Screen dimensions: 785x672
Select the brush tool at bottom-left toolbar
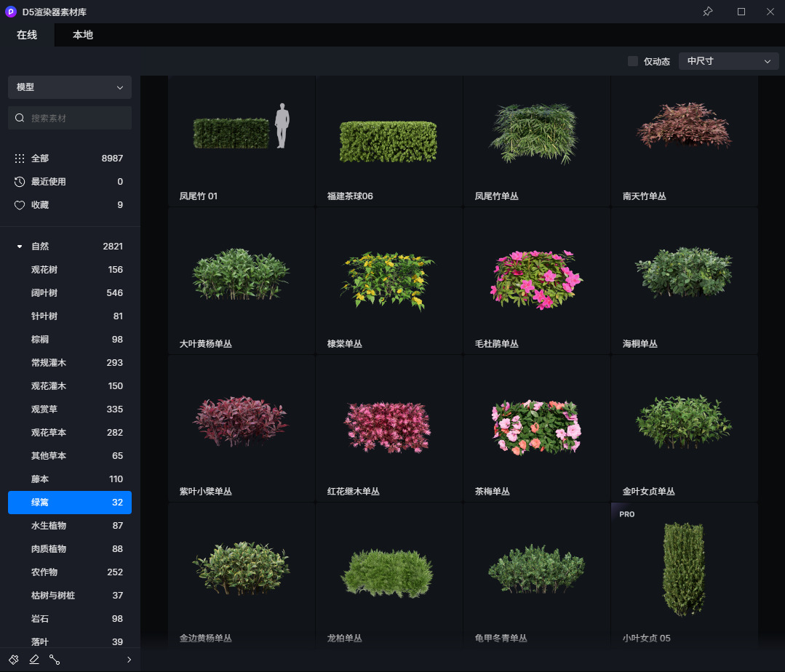click(x=14, y=660)
